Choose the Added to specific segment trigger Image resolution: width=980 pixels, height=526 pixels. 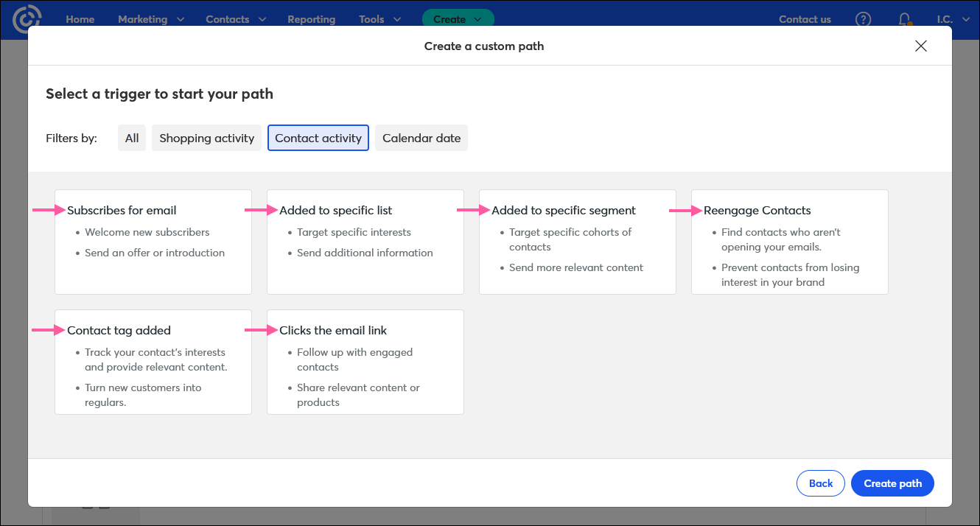pos(578,242)
